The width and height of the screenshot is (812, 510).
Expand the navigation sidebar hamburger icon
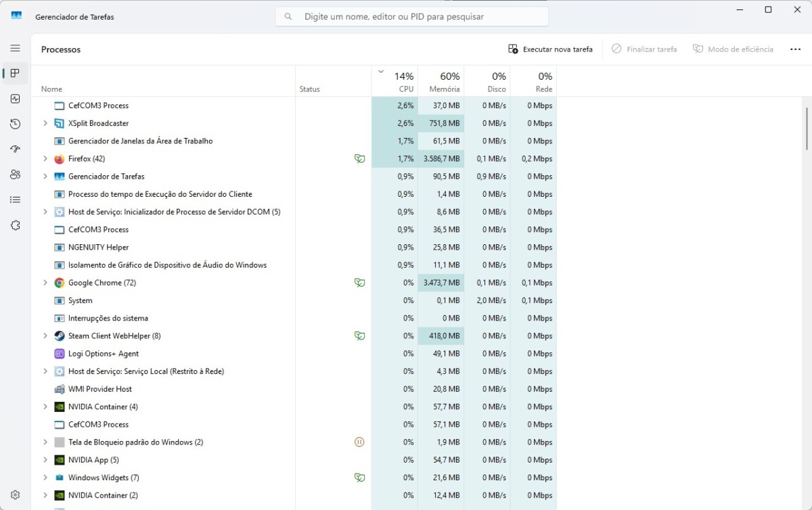tap(15, 47)
